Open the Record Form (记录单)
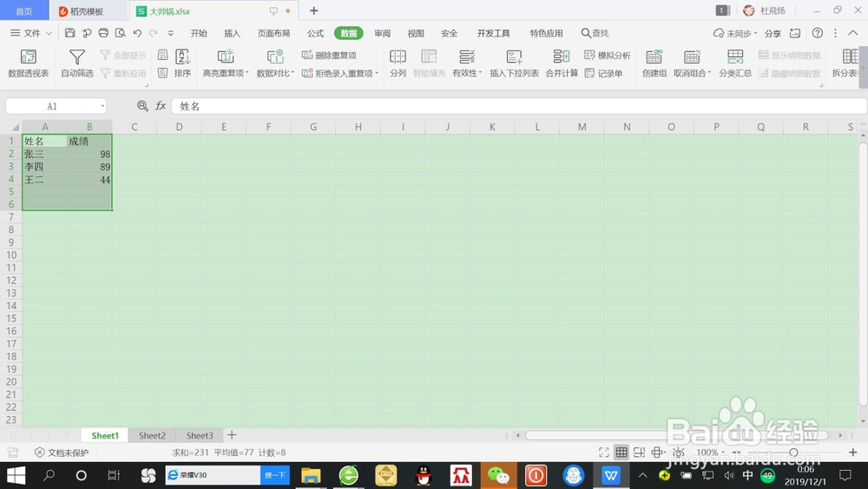The image size is (868, 489). pyautogui.click(x=603, y=73)
